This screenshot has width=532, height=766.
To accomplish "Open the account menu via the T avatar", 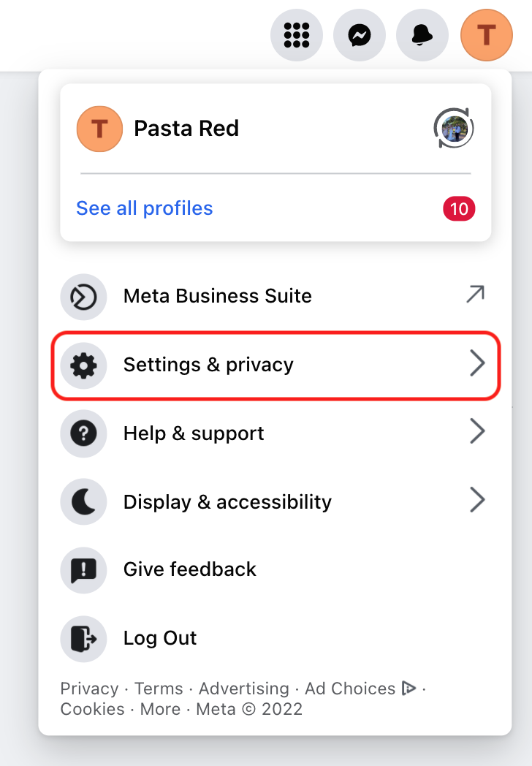I will tap(486, 34).
